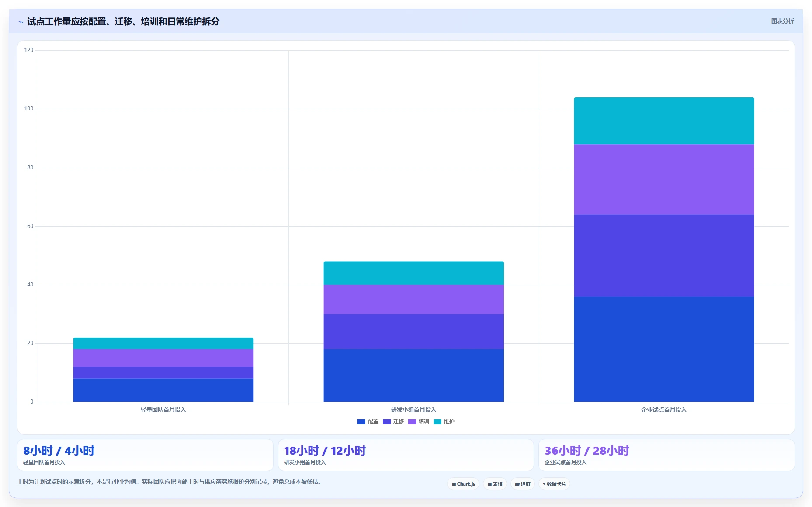Click the x-axis label 研发小组首月投入

[x=413, y=410]
